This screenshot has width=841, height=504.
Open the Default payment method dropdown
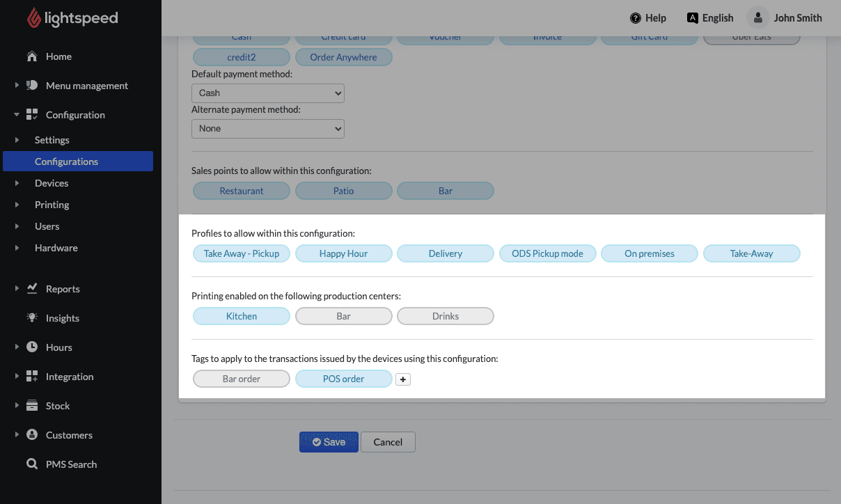tap(267, 93)
